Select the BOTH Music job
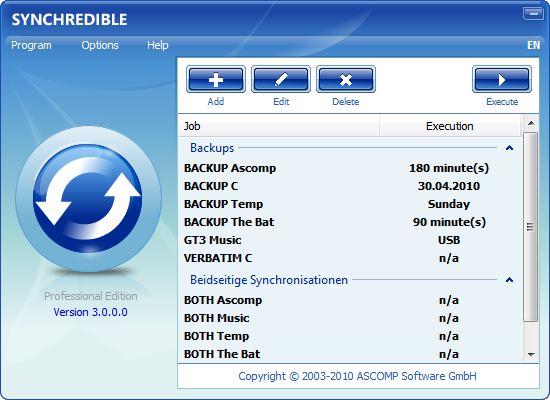Viewport: 550px width, 400px height. click(350, 318)
